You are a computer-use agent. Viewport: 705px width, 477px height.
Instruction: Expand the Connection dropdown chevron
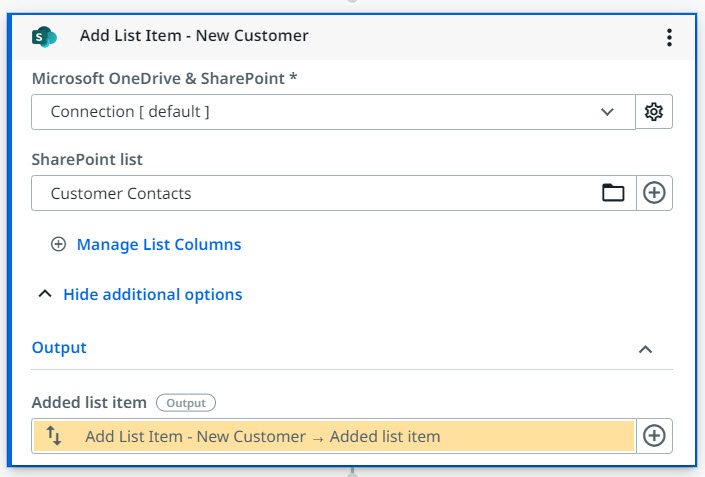click(608, 112)
